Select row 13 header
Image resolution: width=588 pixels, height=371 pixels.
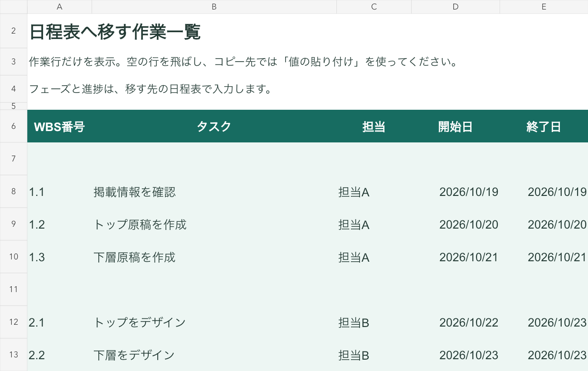(x=14, y=355)
